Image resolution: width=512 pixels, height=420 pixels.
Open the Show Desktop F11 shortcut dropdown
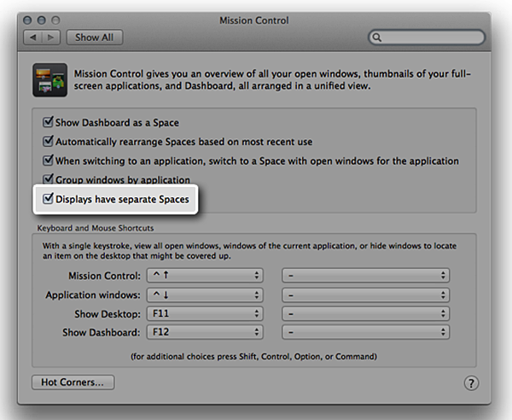click(x=205, y=313)
